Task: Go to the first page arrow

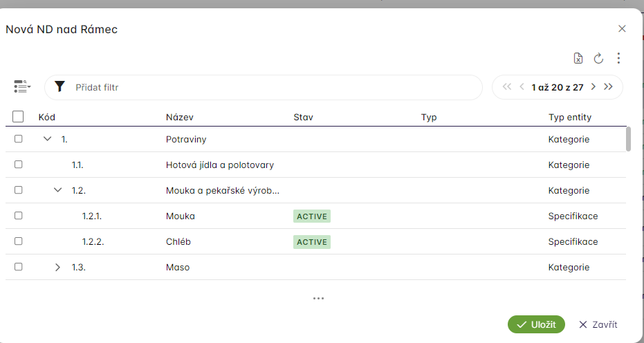Action: point(506,87)
